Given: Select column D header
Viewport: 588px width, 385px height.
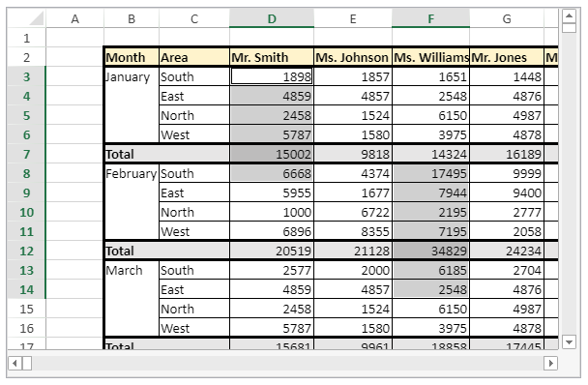Looking at the screenshot, I should pyautogui.click(x=272, y=18).
